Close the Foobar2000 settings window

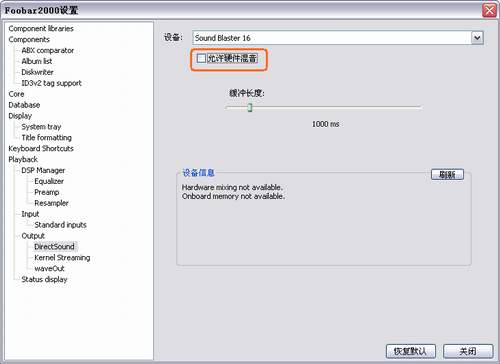click(x=489, y=11)
